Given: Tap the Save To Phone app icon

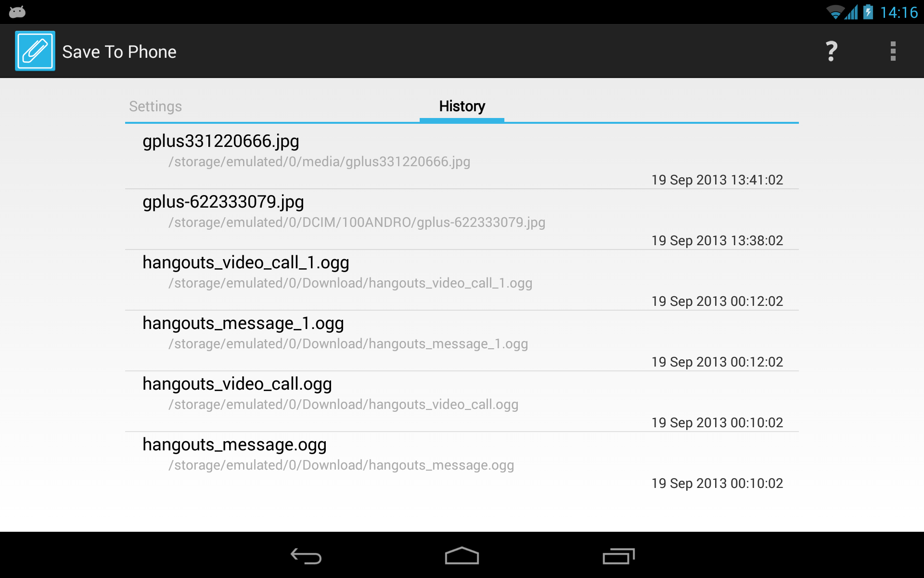Looking at the screenshot, I should pos(35,51).
